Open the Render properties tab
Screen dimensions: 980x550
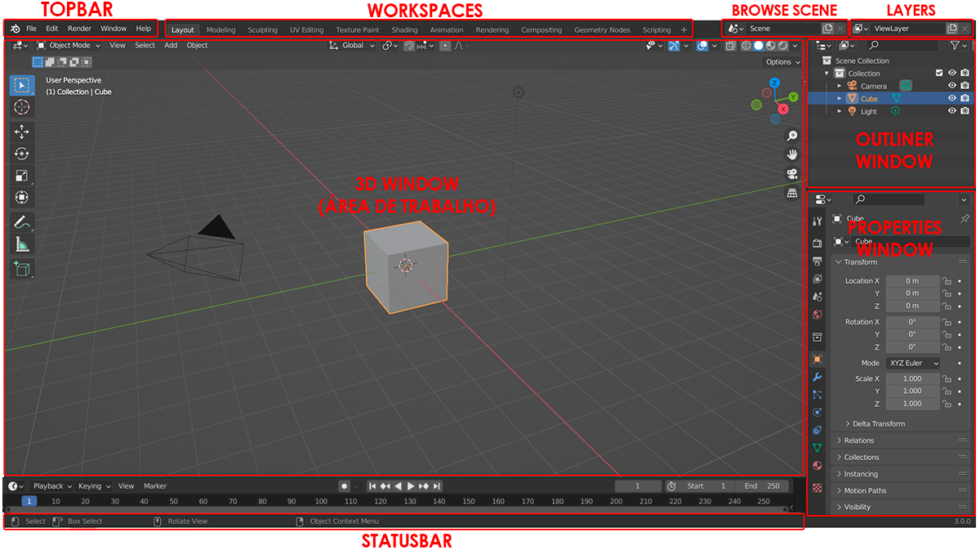[817, 242]
